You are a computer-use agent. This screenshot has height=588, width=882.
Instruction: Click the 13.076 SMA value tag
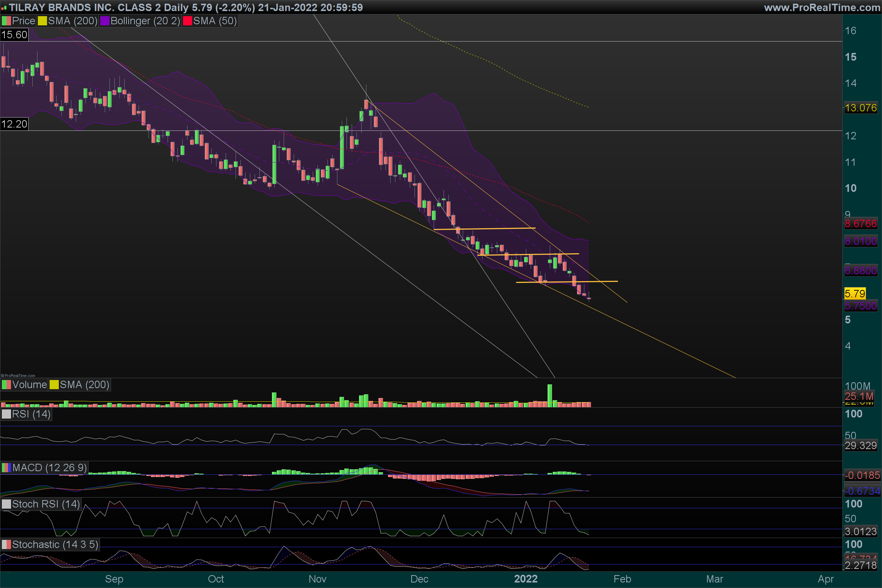pyautogui.click(x=861, y=108)
